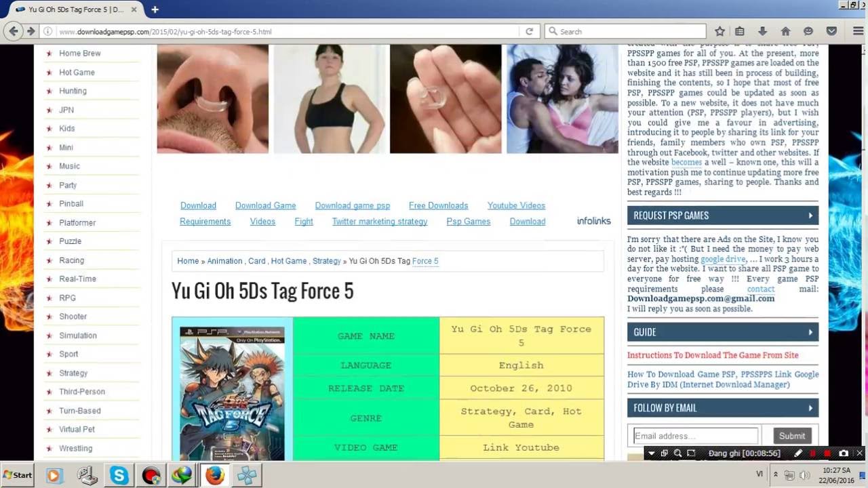Open the Pinball category
The width and height of the screenshot is (868, 488).
point(71,204)
